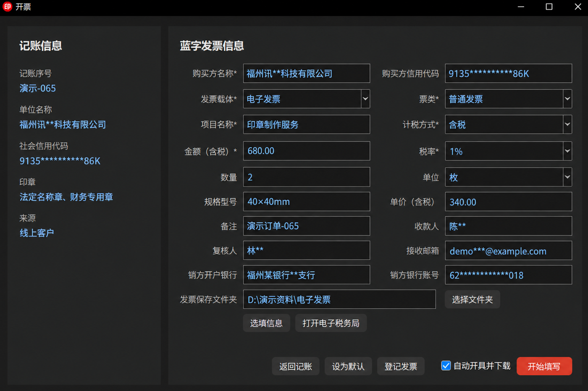
Task: Click the 开始填写 button
Action: click(x=544, y=366)
